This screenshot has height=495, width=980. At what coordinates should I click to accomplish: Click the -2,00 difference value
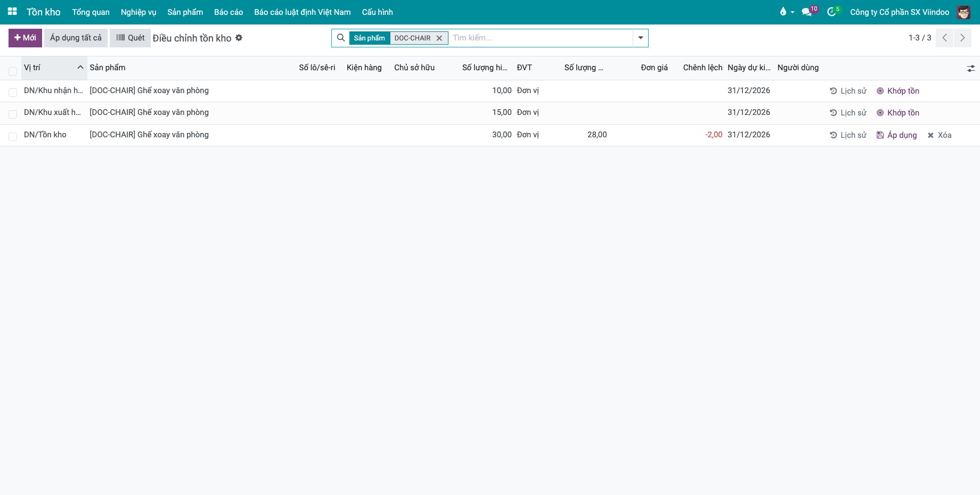(714, 135)
